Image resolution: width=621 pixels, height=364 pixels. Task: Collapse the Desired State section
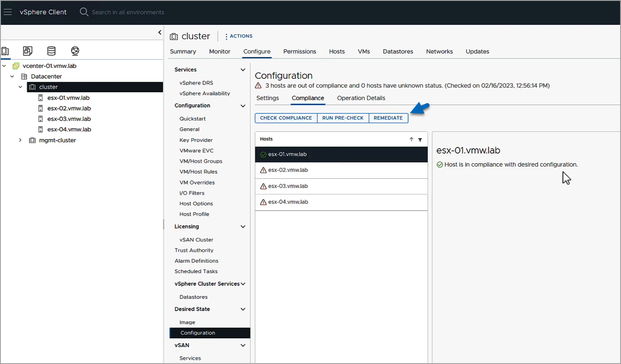tap(243, 309)
